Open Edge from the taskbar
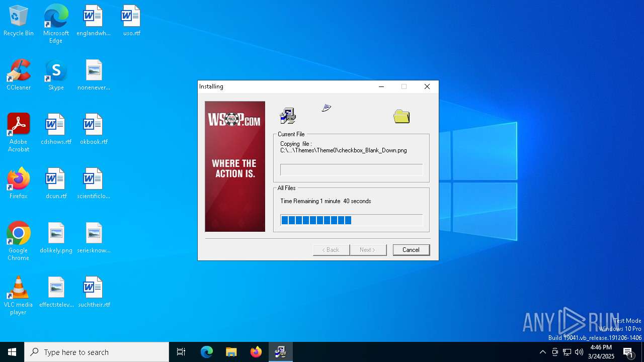The height and width of the screenshot is (362, 644). 207,352
